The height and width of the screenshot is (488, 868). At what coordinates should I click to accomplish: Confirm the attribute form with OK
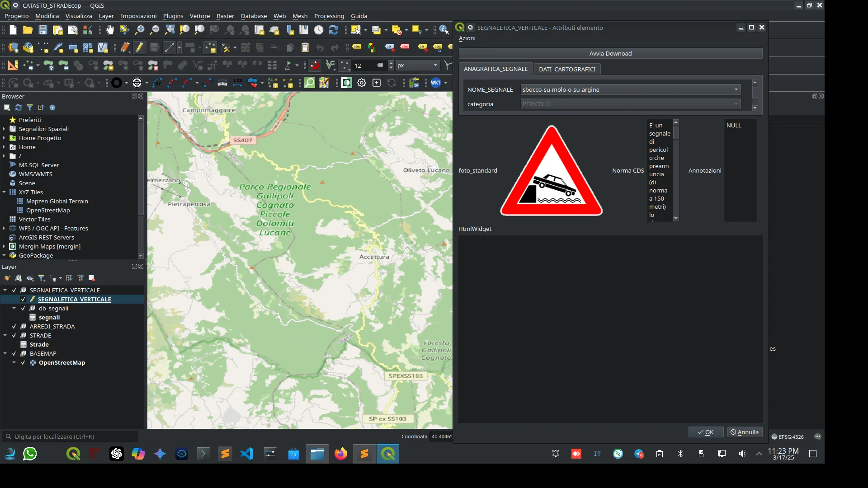(x=705, y=432)
